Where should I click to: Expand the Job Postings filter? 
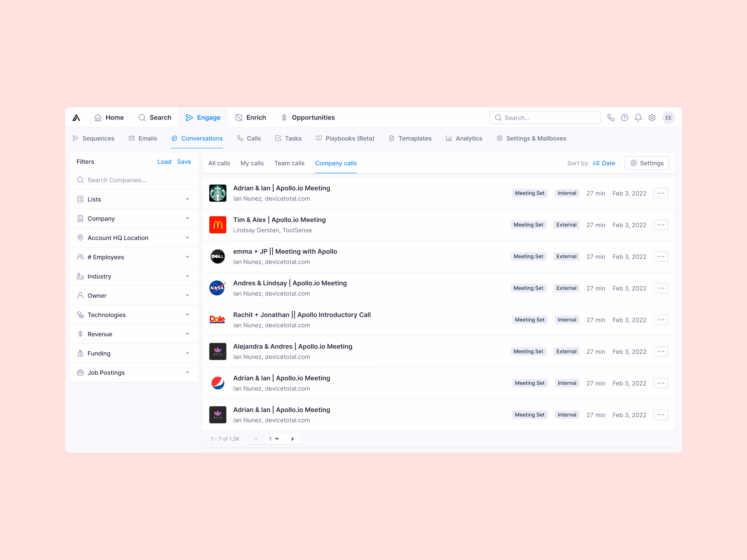[134, 372]
